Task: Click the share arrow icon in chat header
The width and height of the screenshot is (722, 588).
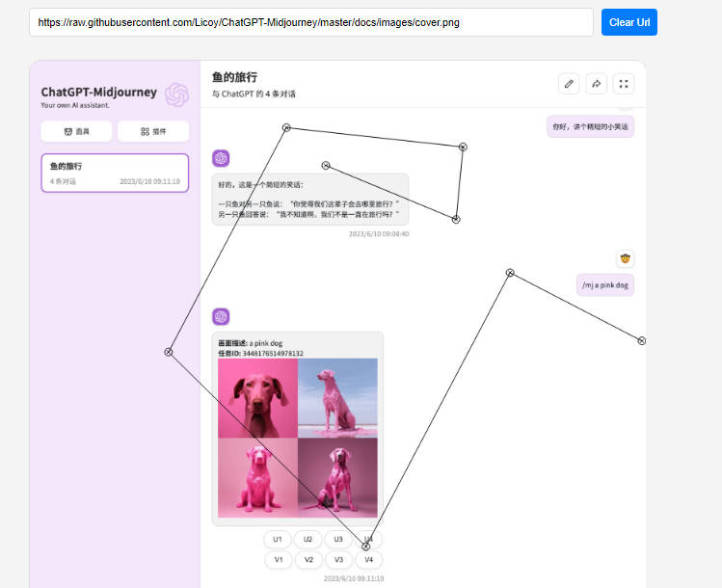Action: pyautogui.click(x=596, y=84)
